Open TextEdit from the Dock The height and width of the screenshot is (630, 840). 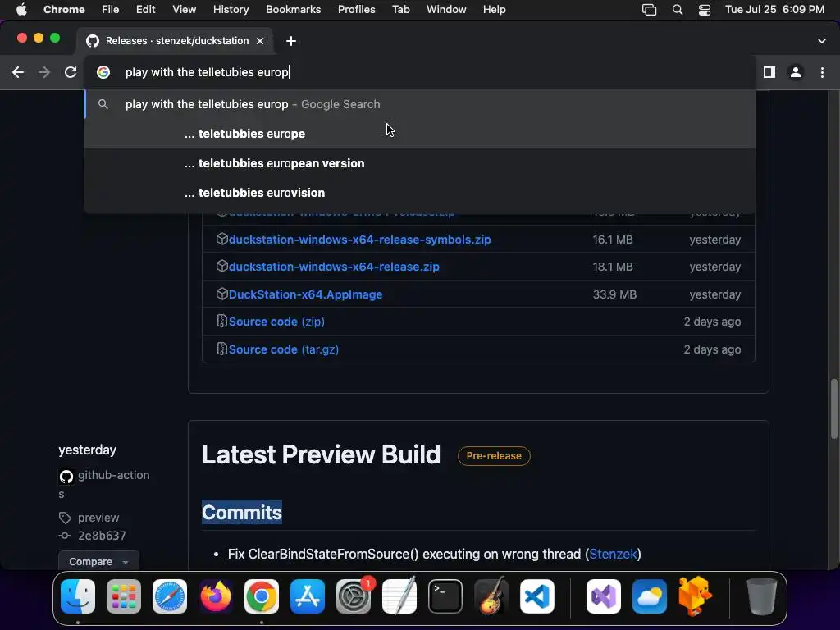pyautogui.click(x=399, y=596)
